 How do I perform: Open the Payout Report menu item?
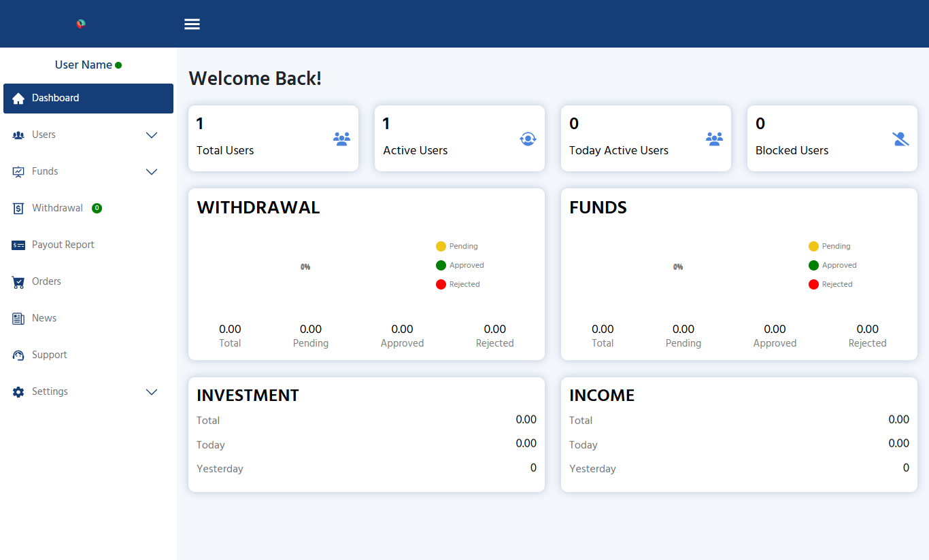pyautogui.click(x=63, y=245)
